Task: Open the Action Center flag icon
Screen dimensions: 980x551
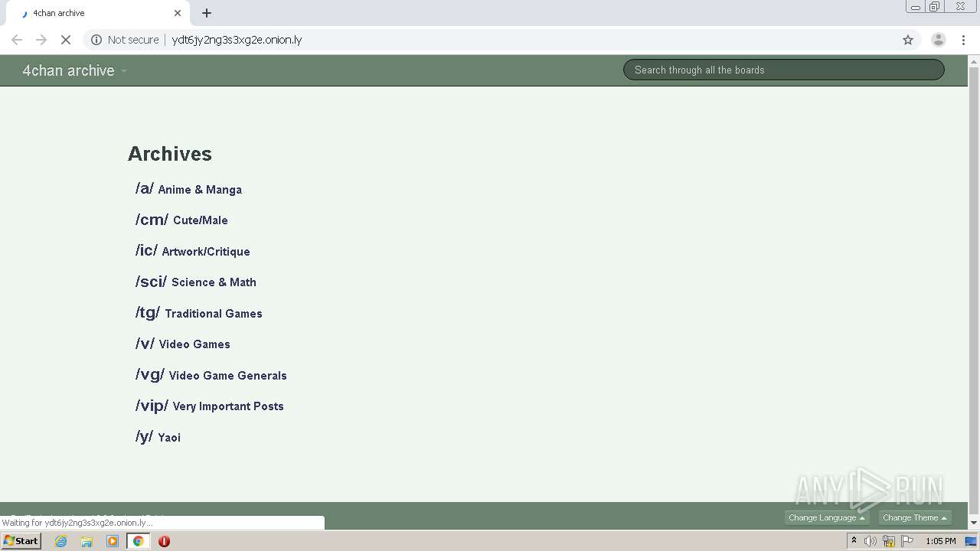Action: point(907,541)
